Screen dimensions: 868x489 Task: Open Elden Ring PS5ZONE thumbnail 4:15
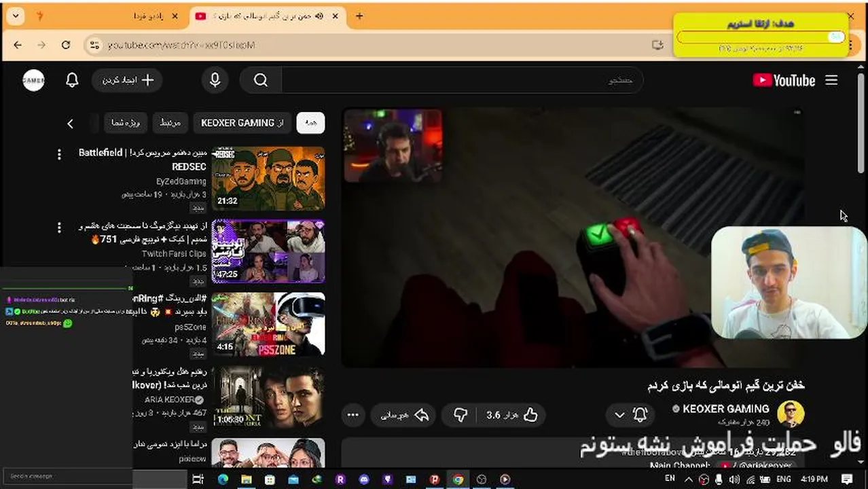pyautogui.click(x=268, y=324)
